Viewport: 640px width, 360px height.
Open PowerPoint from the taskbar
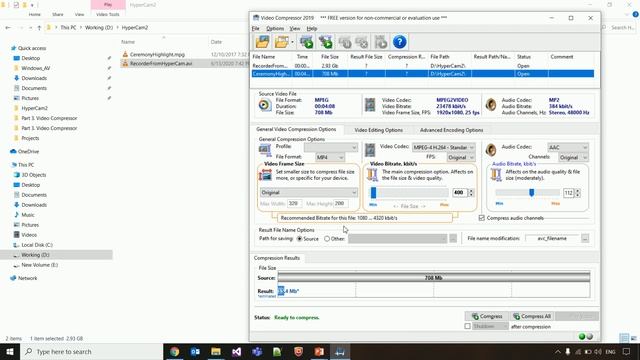319,351
